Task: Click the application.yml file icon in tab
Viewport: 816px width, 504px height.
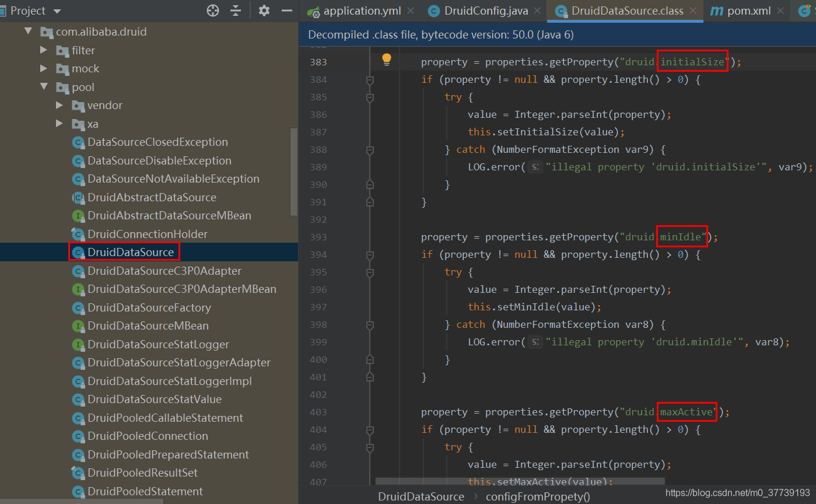Action: point(314,11)
